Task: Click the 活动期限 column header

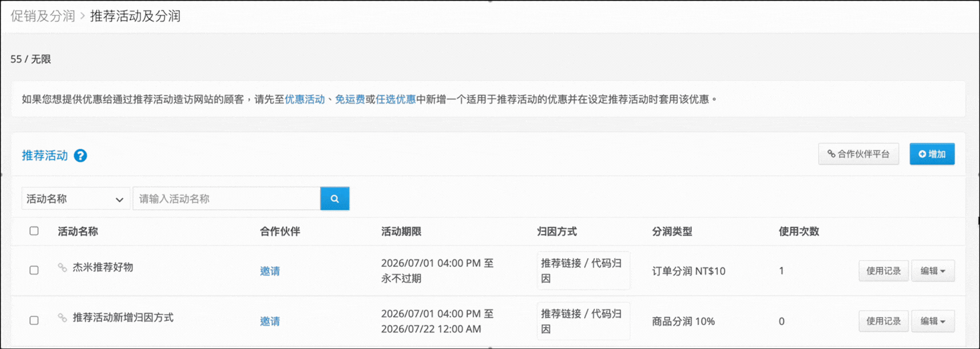Action: [401, 231]
